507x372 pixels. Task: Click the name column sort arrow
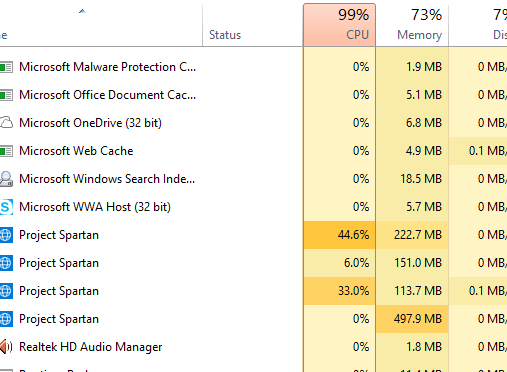[x=82, y=11]
